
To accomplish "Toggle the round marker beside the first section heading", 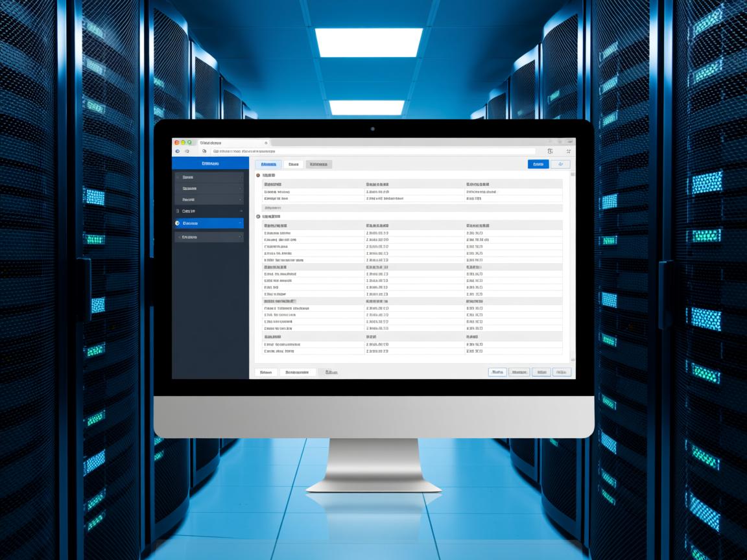I will click(x=258, y=176).
